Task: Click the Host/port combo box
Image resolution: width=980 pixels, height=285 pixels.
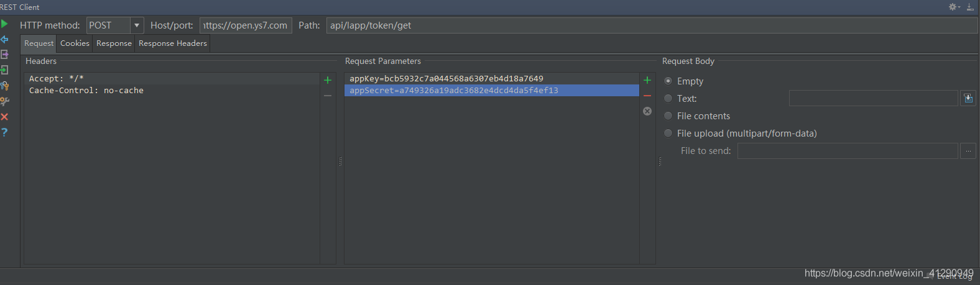Action: click(246, 25)
